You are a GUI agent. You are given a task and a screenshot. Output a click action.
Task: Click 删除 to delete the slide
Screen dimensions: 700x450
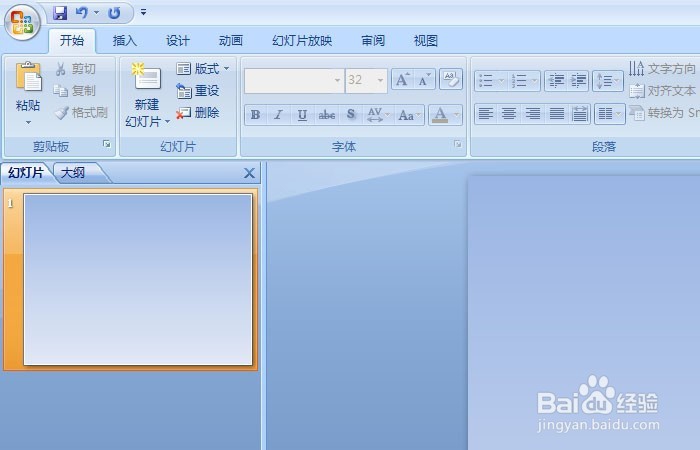[198, 112]
